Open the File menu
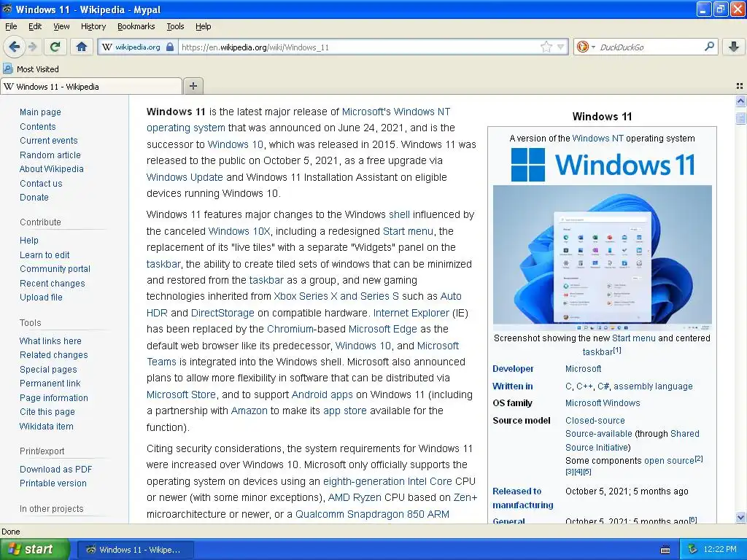The width and height of the screenshot is (747, 560). pos(11,26)
